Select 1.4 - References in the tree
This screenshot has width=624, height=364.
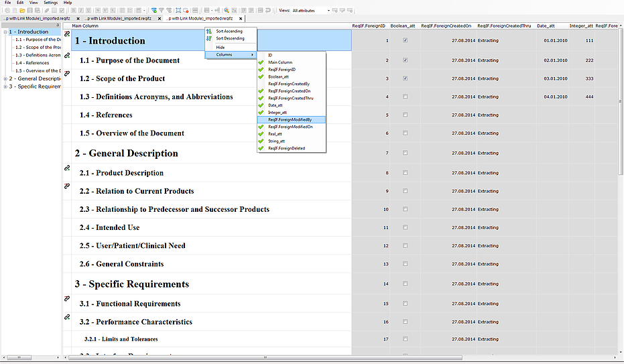tap(32, 63)
